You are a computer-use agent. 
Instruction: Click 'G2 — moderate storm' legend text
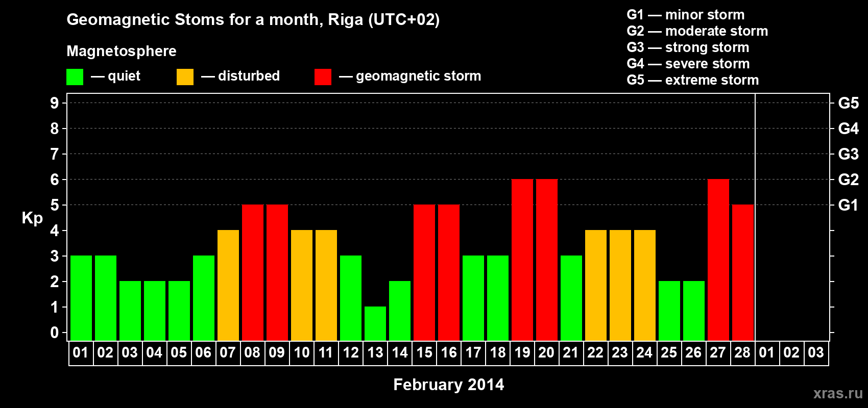click(697, 31)
